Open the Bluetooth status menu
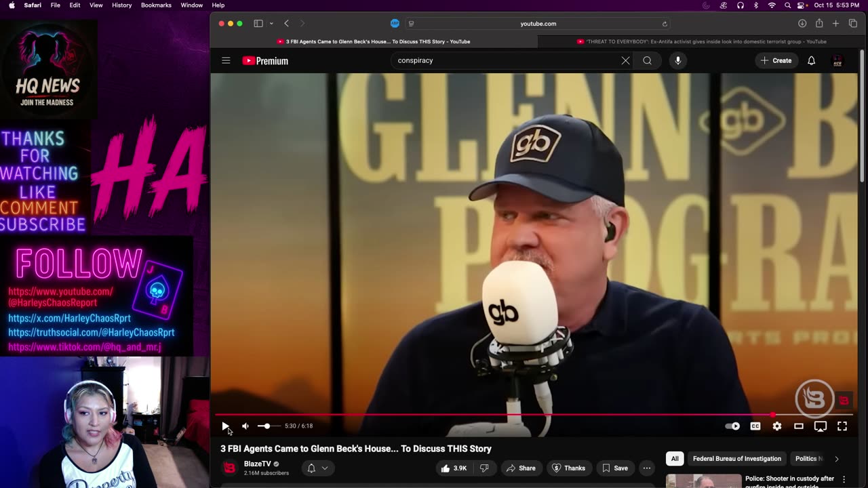The image size is (868, 488). coord(756,5)
